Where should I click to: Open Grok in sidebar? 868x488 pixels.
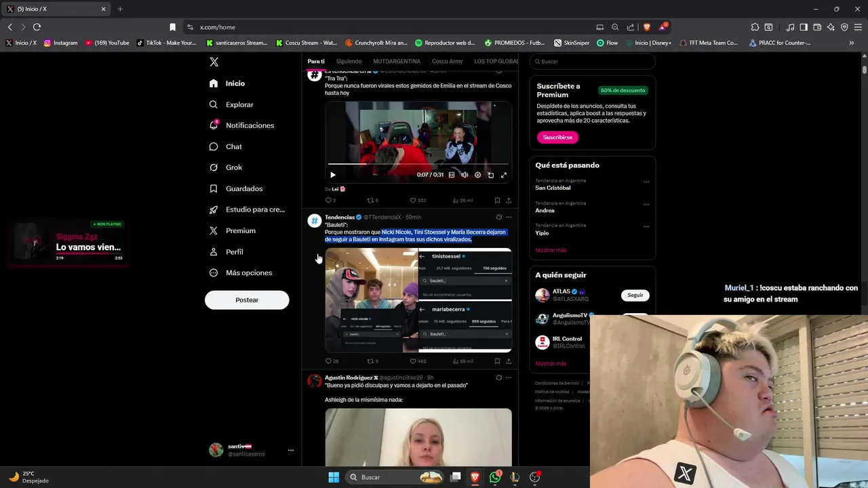pos(225,167)
